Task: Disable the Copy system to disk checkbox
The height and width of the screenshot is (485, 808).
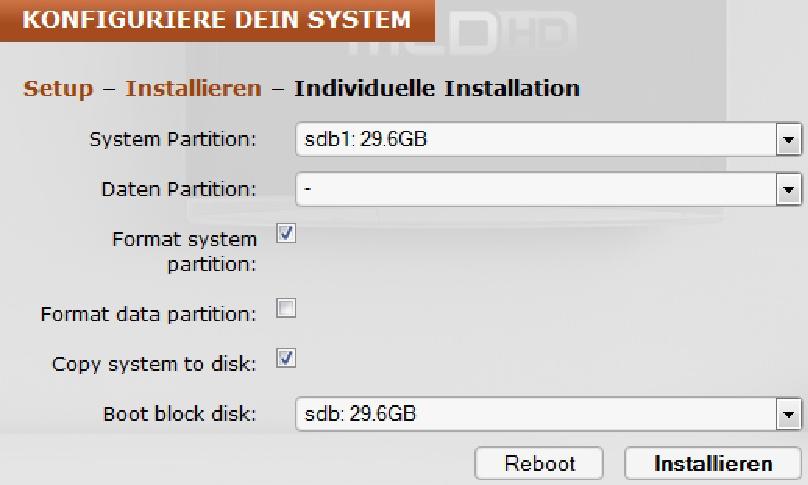Action: tap(286, 358)
